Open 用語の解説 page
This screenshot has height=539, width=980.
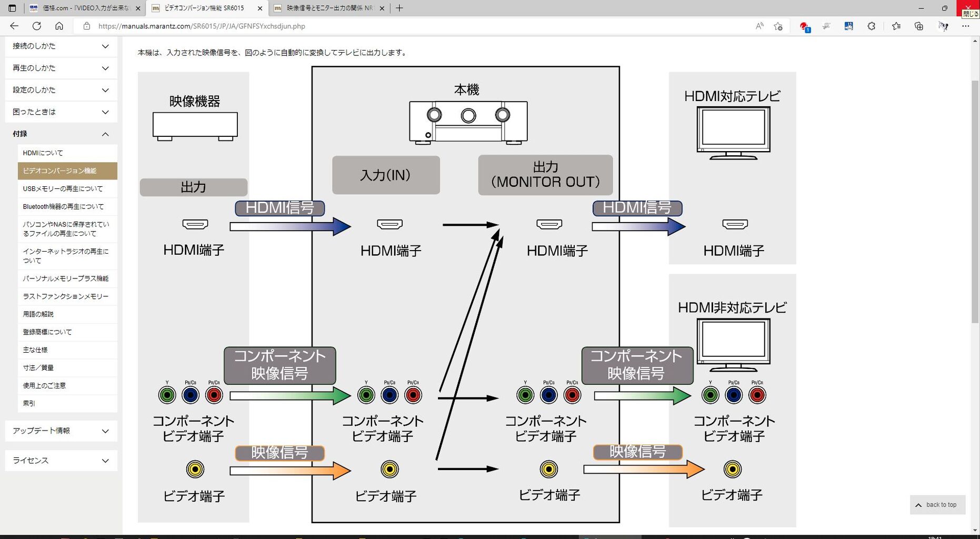point(67,314)
